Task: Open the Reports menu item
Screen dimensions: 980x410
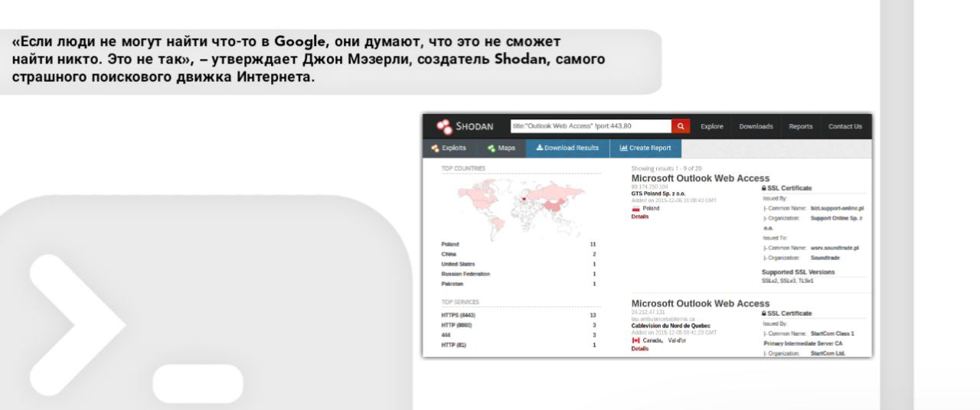Action: pos(801,126)
